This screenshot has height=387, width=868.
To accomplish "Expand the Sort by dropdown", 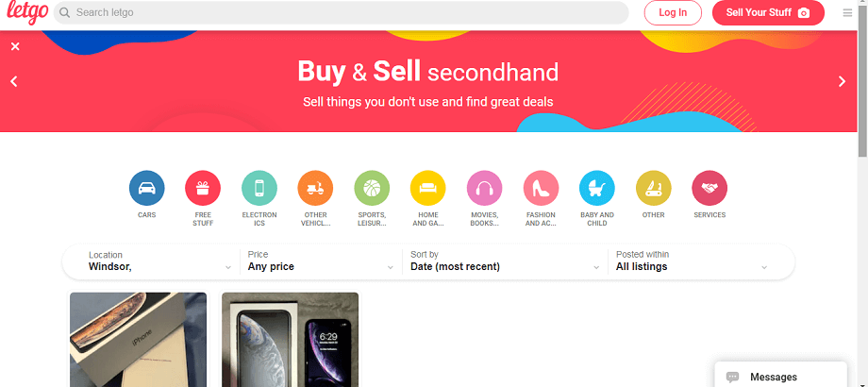I will point(504,261).
